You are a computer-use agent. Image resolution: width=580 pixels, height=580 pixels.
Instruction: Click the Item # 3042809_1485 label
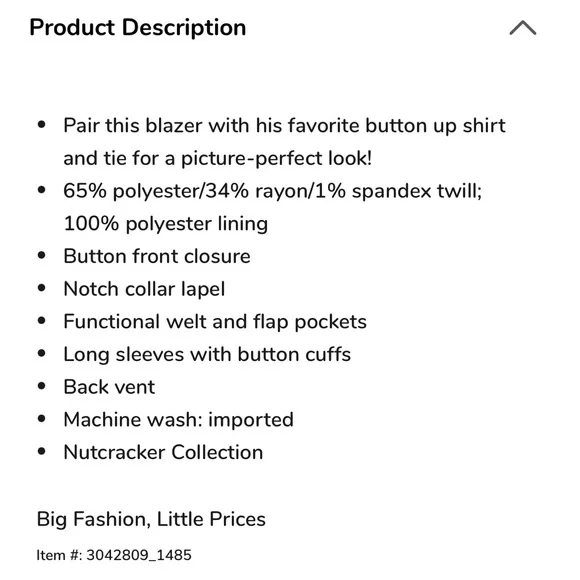tap(114, 555)
